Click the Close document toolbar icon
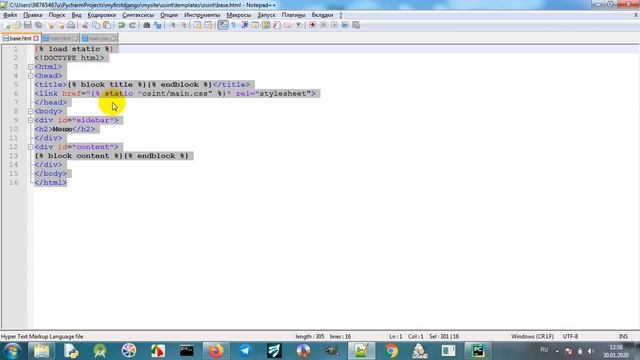The image size is (640, 360). [50, 25]
